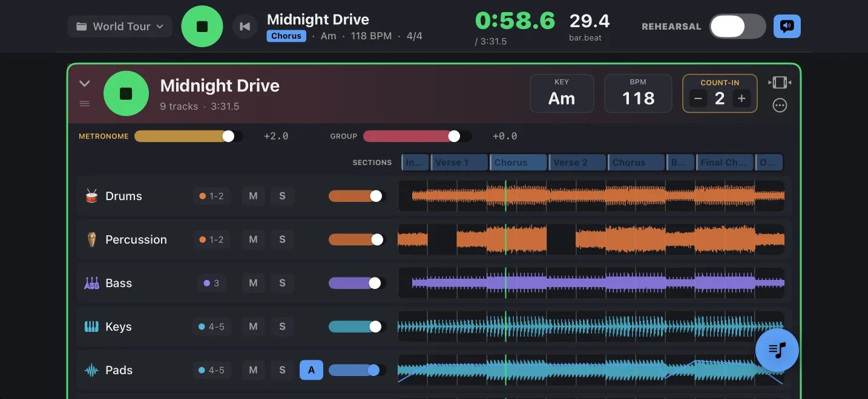
Task: Adjust the Percussion track volume slider
Action: [x=357, y=239]
